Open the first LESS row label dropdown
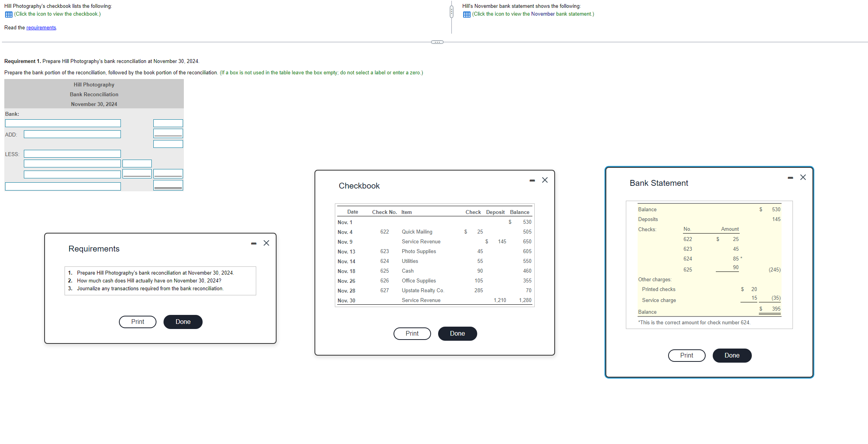 pos(72,154)
